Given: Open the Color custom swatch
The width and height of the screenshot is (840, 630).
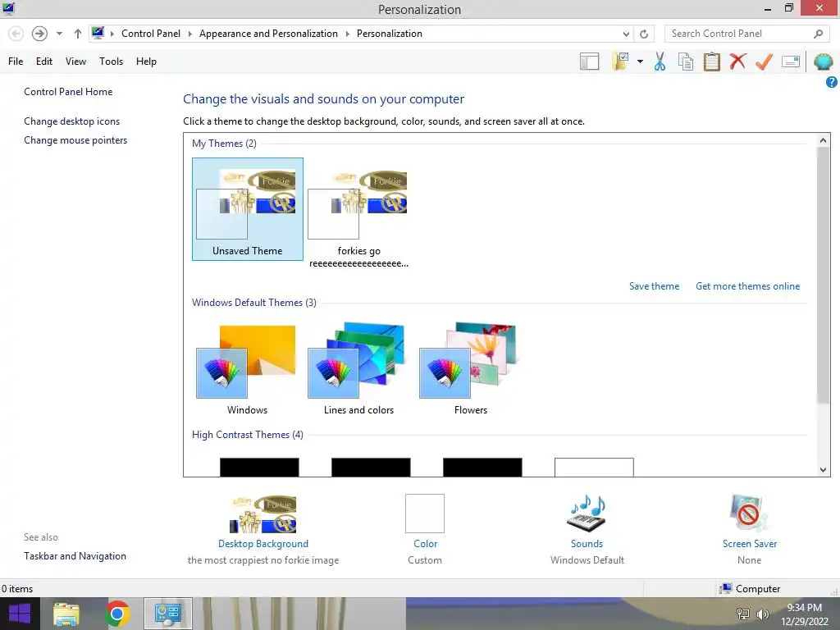Looking at the screenshot, I should point(425,514).
